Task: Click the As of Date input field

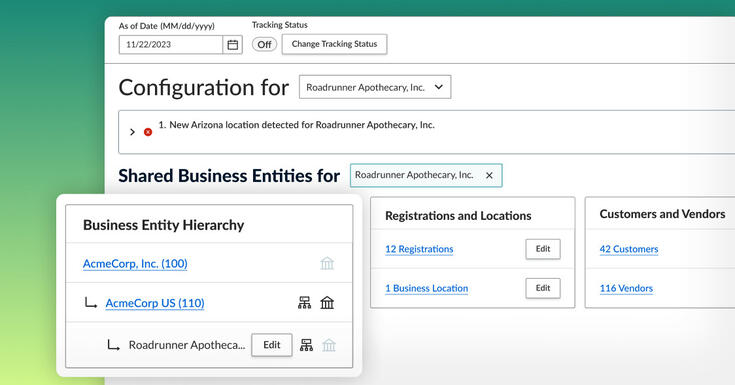Action: [x=171, y=45]
